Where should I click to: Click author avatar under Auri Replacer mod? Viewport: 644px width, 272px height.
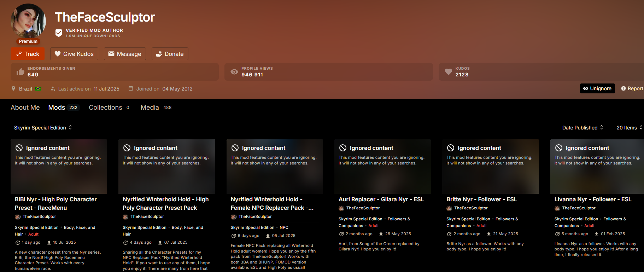(341, 208)
